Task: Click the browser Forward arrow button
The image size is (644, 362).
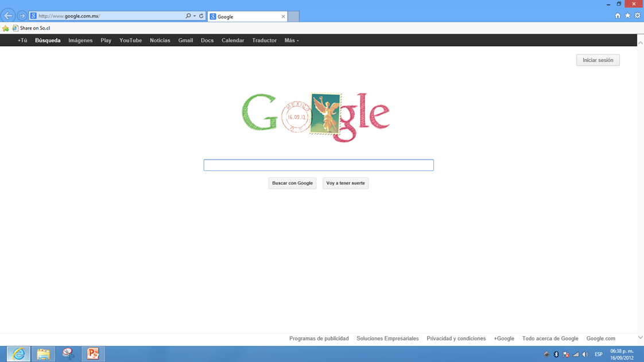Action: [22, 16]
